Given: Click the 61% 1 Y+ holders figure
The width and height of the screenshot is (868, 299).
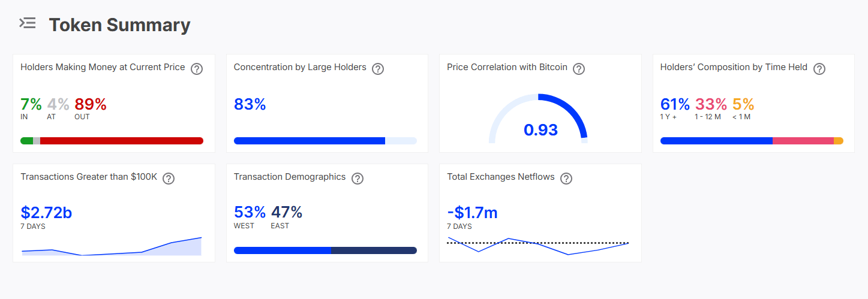Looking at the screenshot, I should pos(675,104).
